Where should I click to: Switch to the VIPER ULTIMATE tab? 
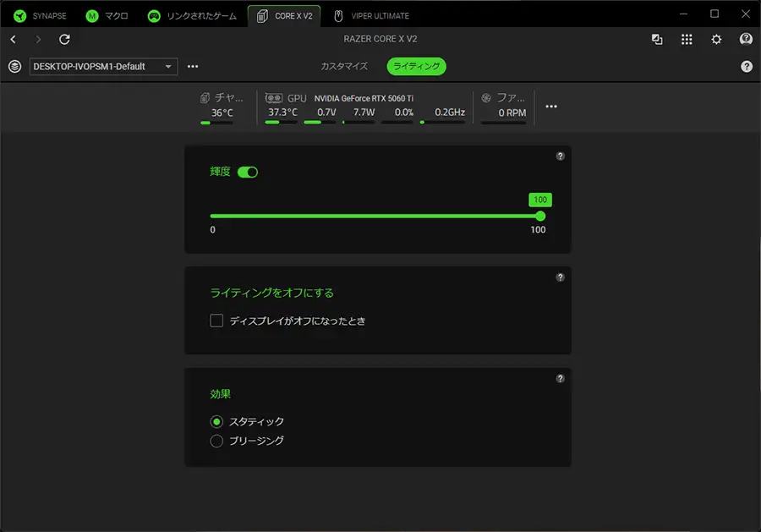coord(370,15)
